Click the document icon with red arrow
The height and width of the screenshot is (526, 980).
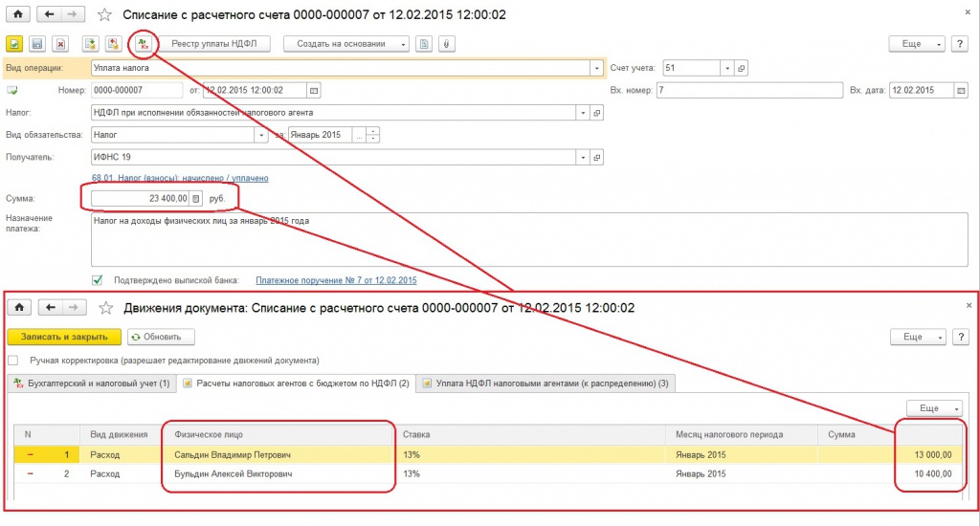point(113,44)
